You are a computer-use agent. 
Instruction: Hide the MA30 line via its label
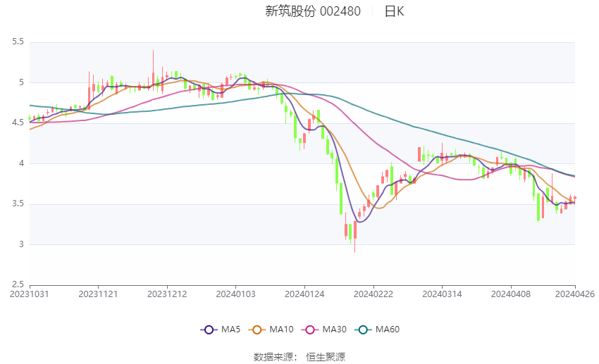pos(335,330)
